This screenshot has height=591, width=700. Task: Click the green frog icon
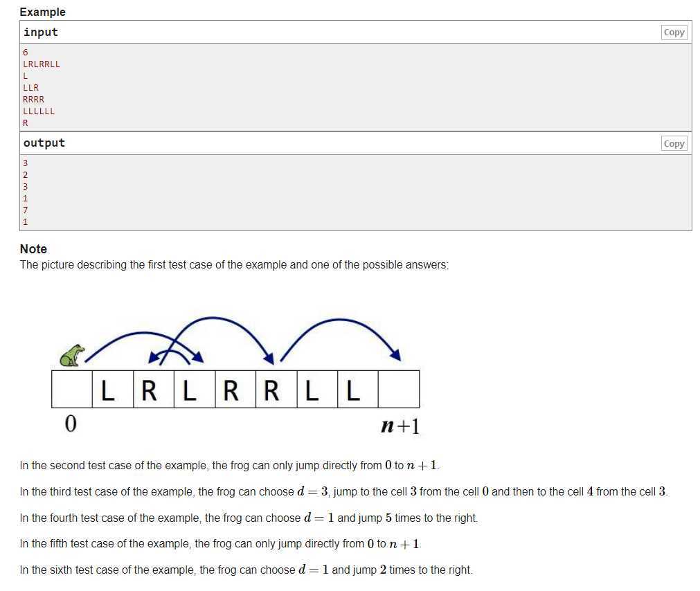pos(72,356)
